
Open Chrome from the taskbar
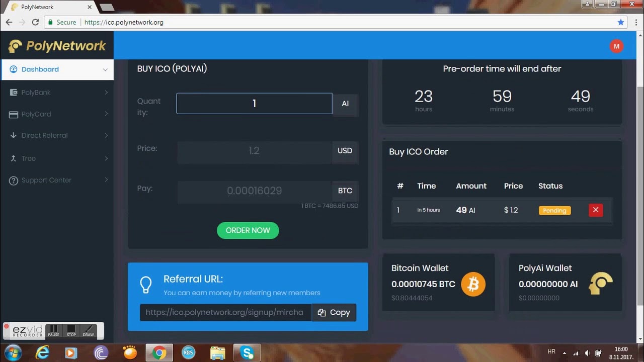point(159,353)
